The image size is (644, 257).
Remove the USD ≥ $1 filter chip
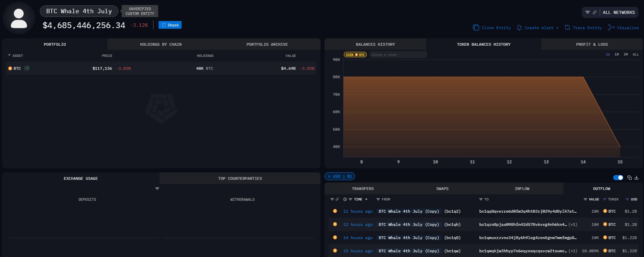point(329,176)
